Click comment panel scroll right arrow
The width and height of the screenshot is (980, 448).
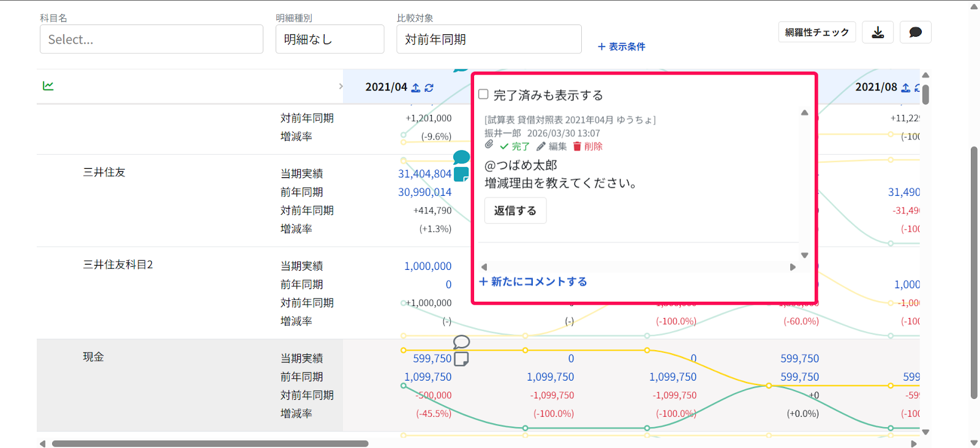[793, 267]
